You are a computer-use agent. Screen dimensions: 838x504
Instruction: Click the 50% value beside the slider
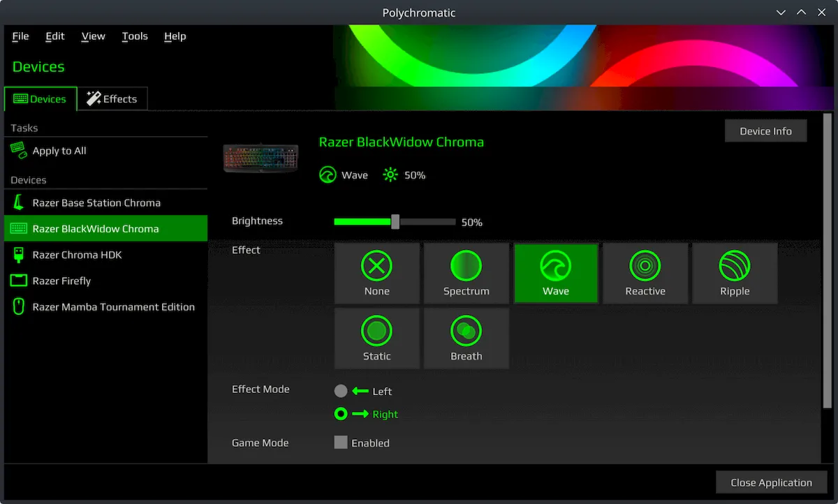pos(472,222)
